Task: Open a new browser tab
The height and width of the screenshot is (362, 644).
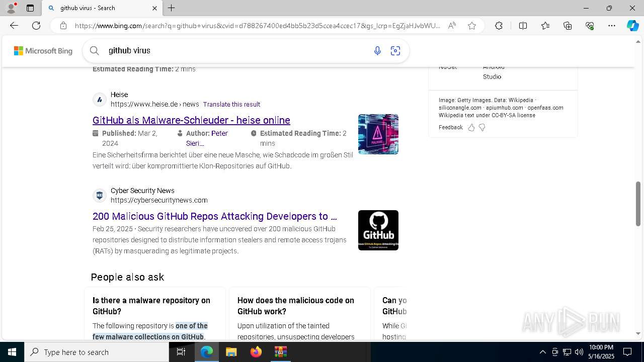Action: [172, 8]
